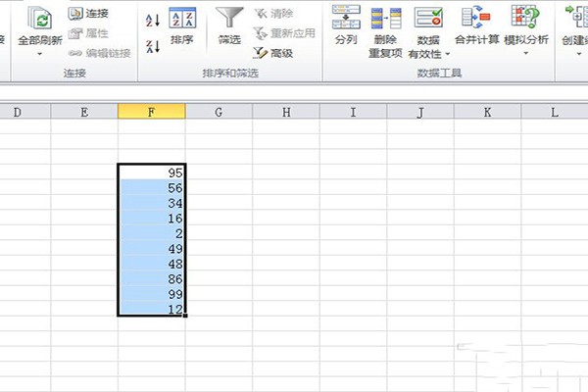Click the Reapply (重新应用) filter option
The image size is (588, 392).
(284, 33)
